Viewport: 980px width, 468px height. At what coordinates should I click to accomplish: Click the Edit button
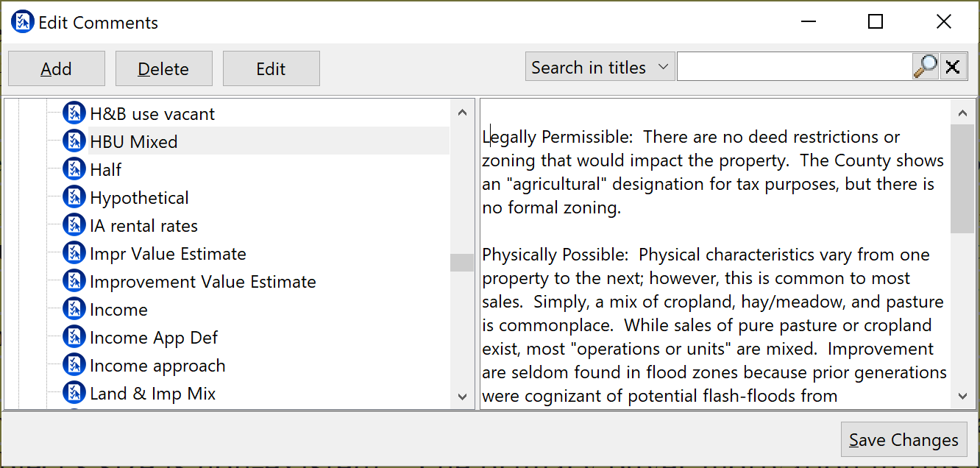[271, 68]
